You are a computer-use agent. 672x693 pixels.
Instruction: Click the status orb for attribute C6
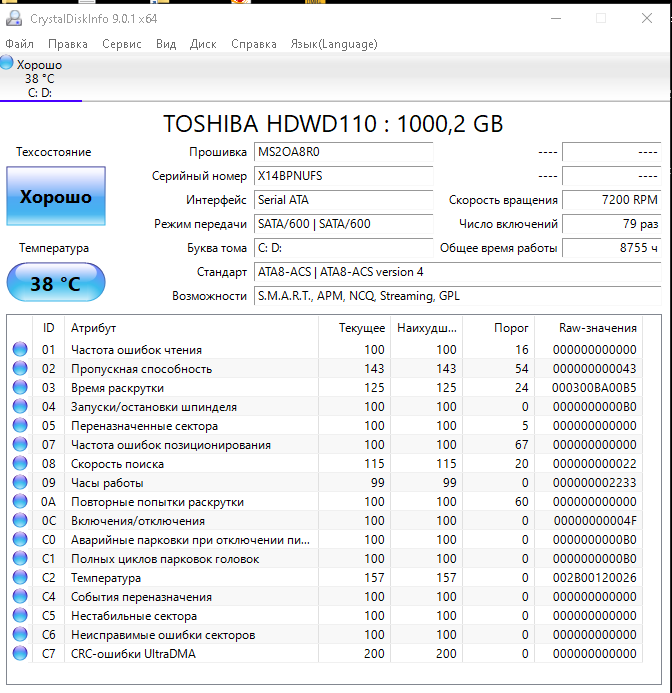[20, 634]
